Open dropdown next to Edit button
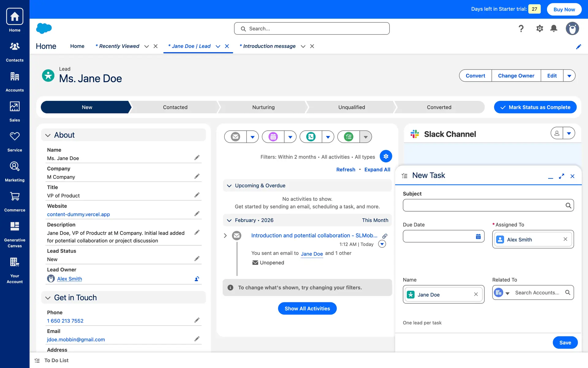The image size is (588, 368). (569, 76)
